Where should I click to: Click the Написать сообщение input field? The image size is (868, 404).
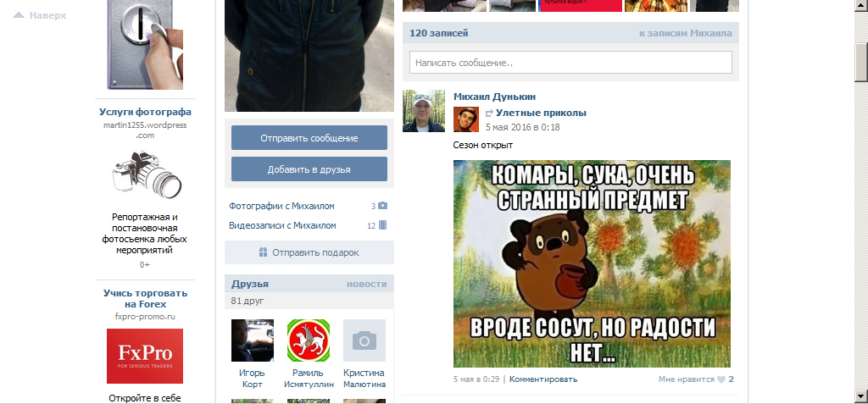pyautogui.click(x=570, y=63)
